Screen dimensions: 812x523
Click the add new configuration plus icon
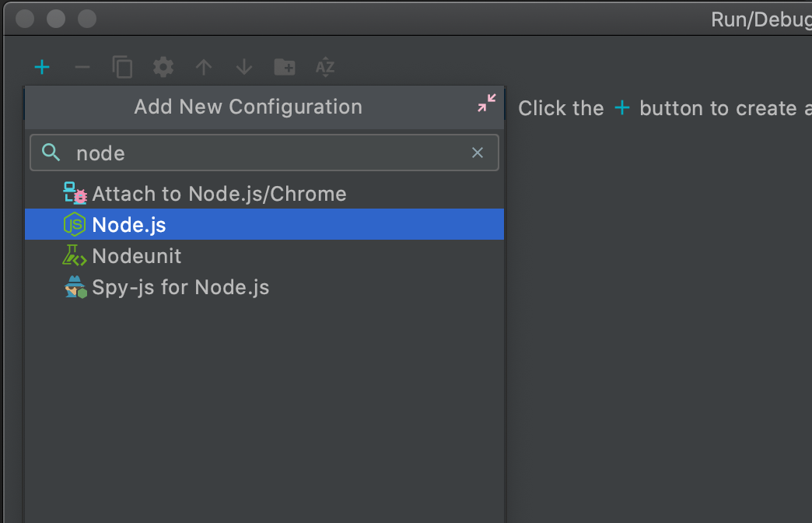point(42,67)
